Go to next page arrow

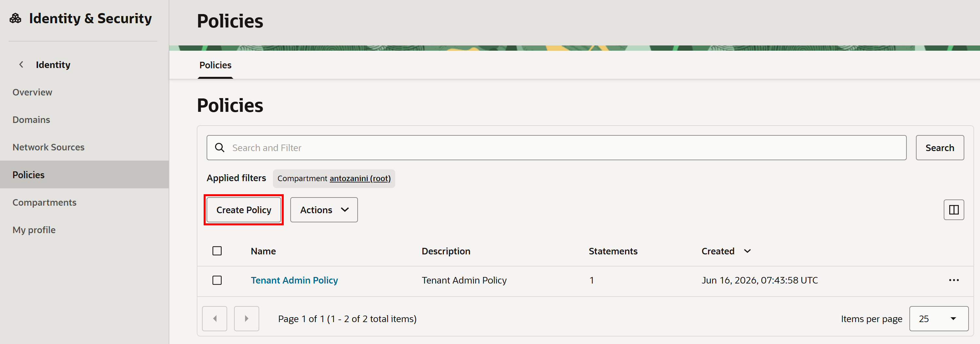click(246, 318)
